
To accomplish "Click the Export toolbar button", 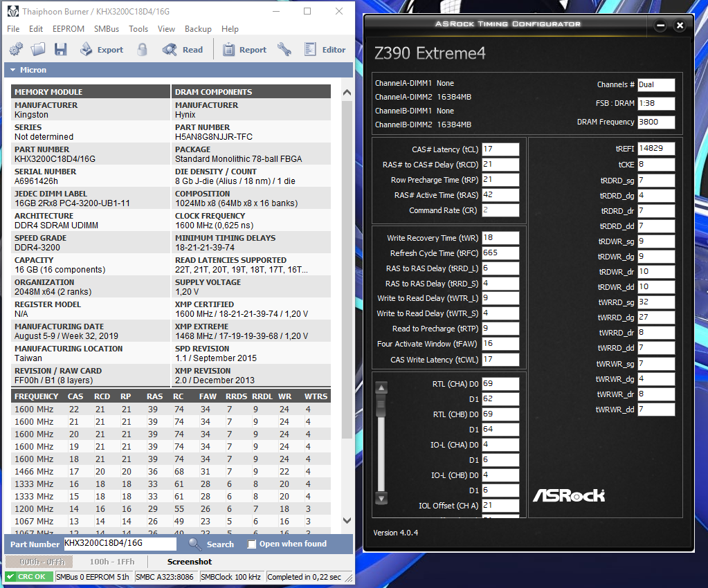I will (x=102, y=50).
